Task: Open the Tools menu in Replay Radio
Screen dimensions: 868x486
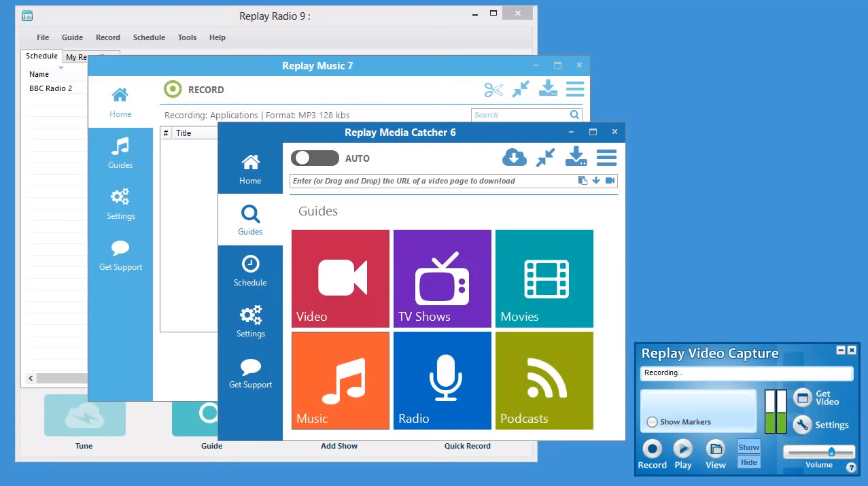Action: click(187, 37)
